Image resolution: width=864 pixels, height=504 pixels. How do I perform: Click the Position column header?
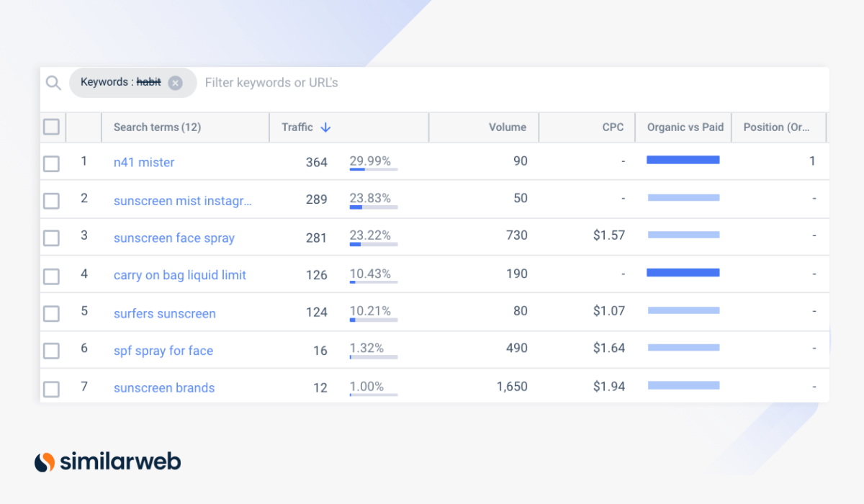click(775, 127)
